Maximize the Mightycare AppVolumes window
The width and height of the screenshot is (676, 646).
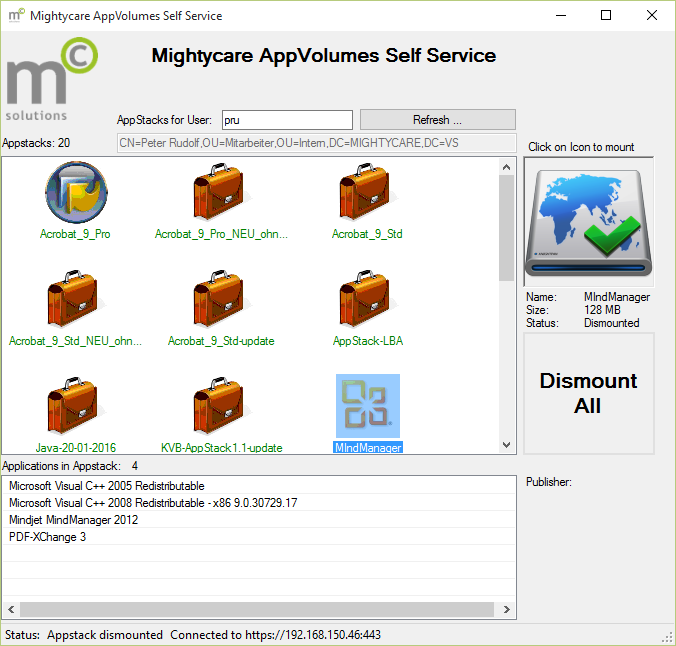pyautogui.click(x=606, y=16)
